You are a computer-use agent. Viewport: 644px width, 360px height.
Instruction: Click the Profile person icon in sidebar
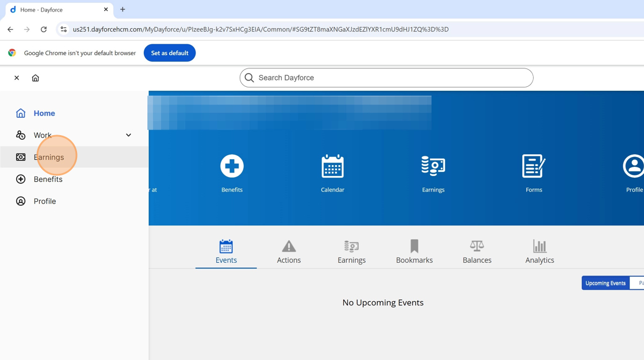pyautogui.click(x=21, y=201)
